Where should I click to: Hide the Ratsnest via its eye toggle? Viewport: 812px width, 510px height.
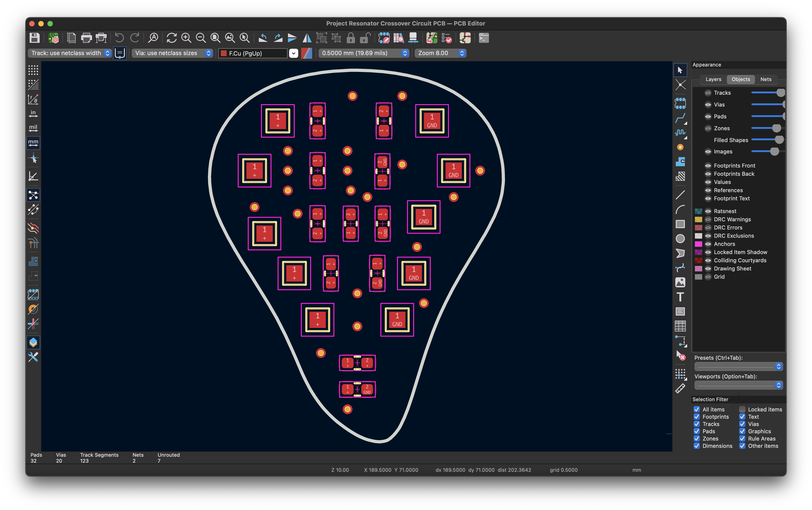point(708,211)
